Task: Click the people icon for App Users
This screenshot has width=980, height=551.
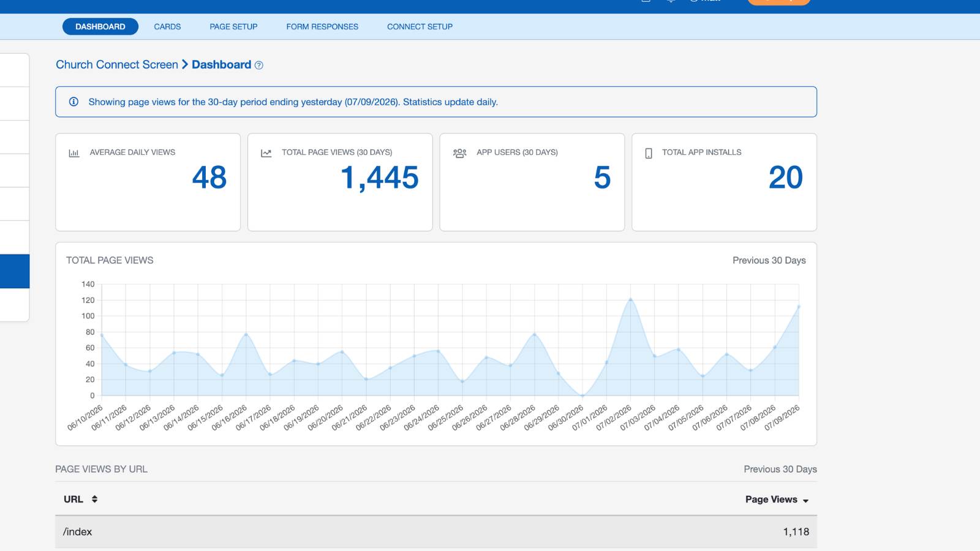Action: 460,153
